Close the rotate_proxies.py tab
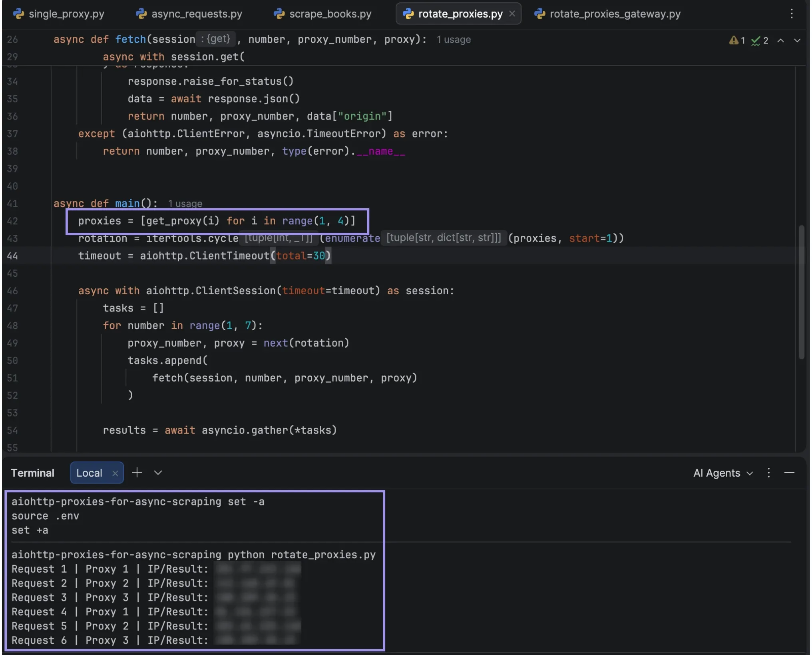 pyautogui.click(x=512, y=14)
